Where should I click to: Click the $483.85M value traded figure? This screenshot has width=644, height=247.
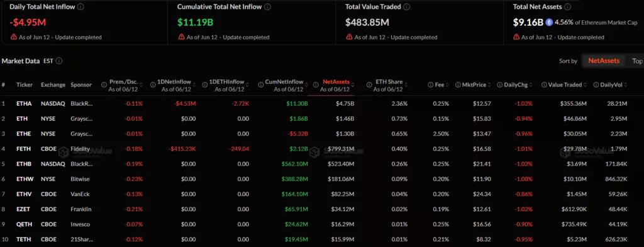367,22
